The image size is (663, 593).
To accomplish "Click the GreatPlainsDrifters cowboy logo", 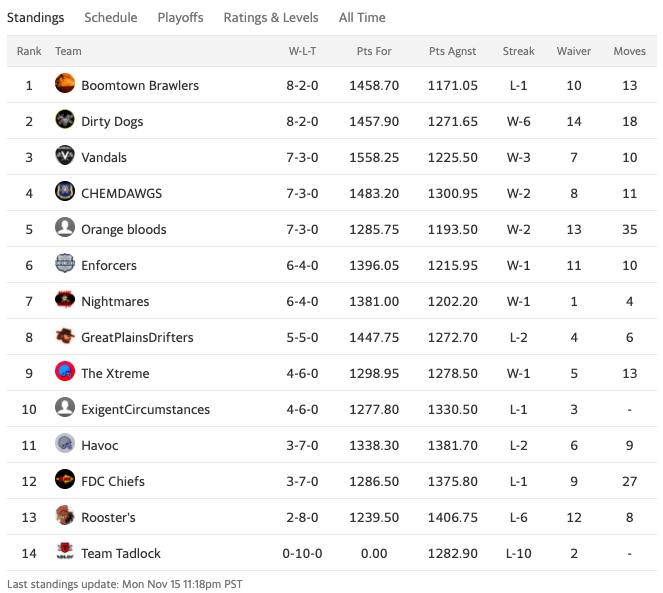I will pyautogui.click(x=65, y=335).
